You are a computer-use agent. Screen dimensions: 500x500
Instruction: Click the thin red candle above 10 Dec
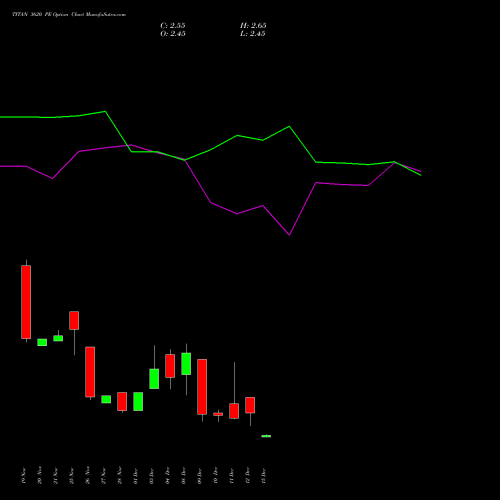(218, 414)
